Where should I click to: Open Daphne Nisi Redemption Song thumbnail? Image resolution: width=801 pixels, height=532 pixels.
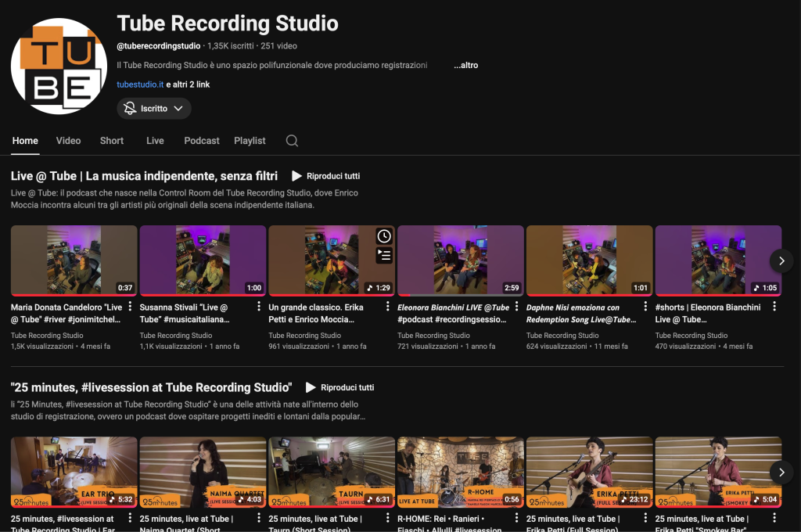pos(590,261)
